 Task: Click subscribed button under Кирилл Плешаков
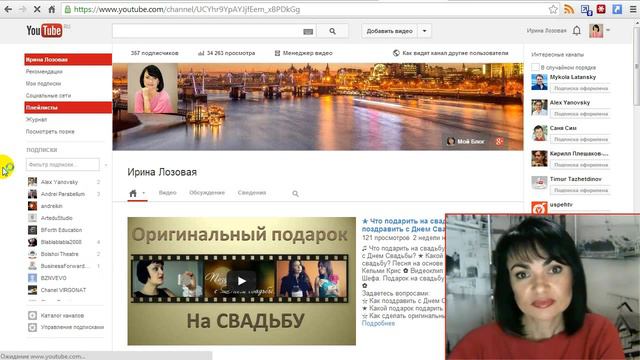click(580, 165)
